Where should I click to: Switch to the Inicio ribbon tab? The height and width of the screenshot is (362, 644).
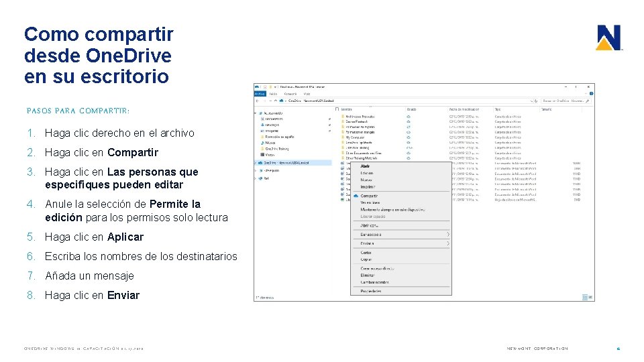coord(273,94)
